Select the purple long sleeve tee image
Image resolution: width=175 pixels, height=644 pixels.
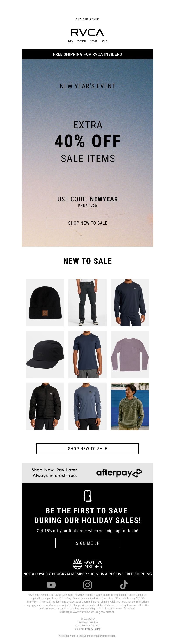click(130, 354)
